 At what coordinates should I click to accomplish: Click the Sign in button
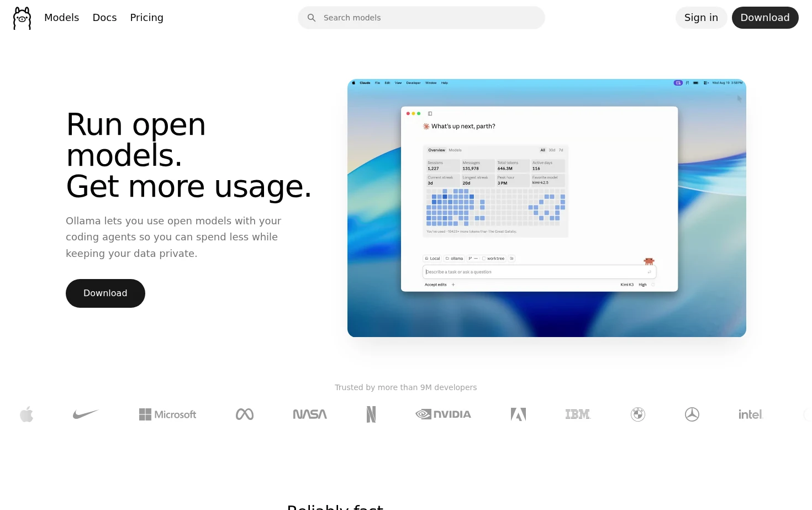coord(701,18)
